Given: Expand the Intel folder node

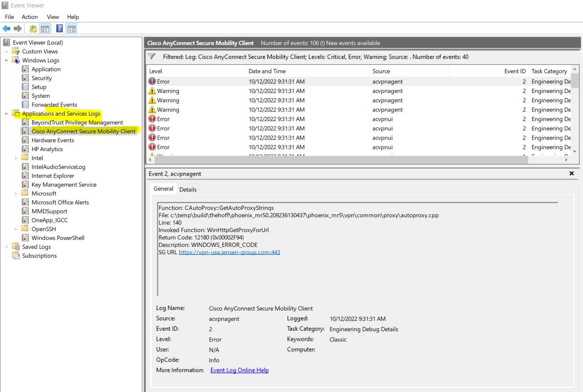Looking at the screenshot, I should coord(16,158).
